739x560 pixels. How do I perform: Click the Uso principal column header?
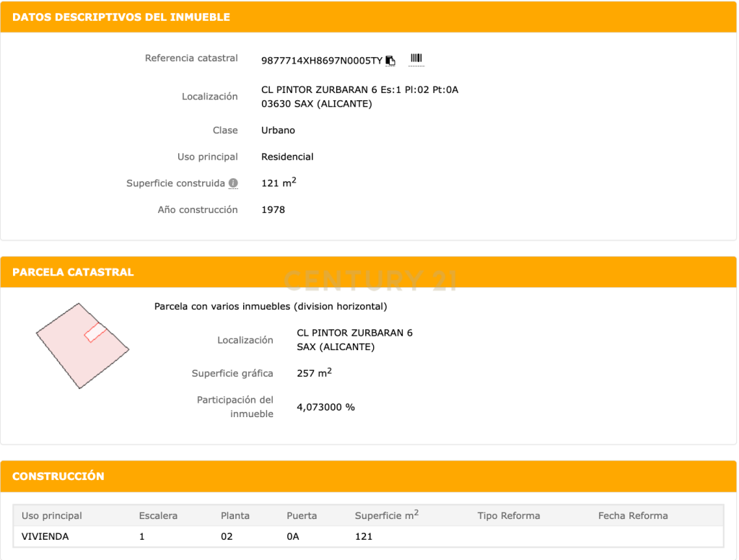(x=52, y=516)
